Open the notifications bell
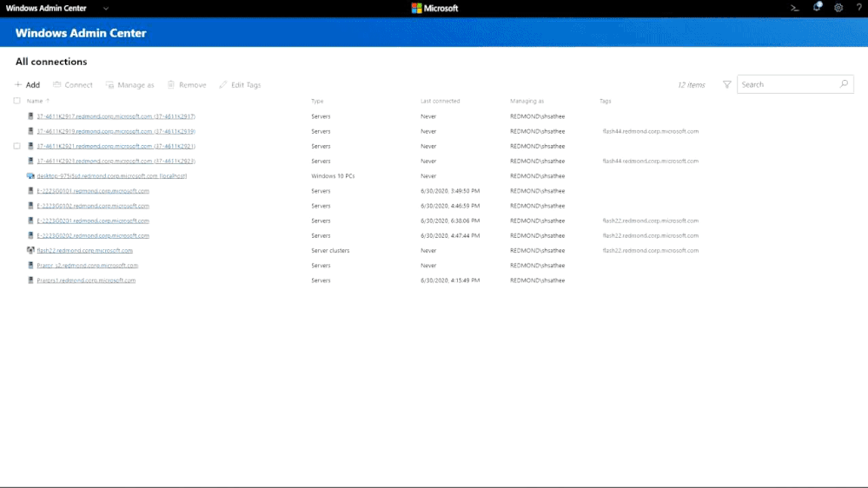Screen dimensions: 868x488 [x=817, y=7]
